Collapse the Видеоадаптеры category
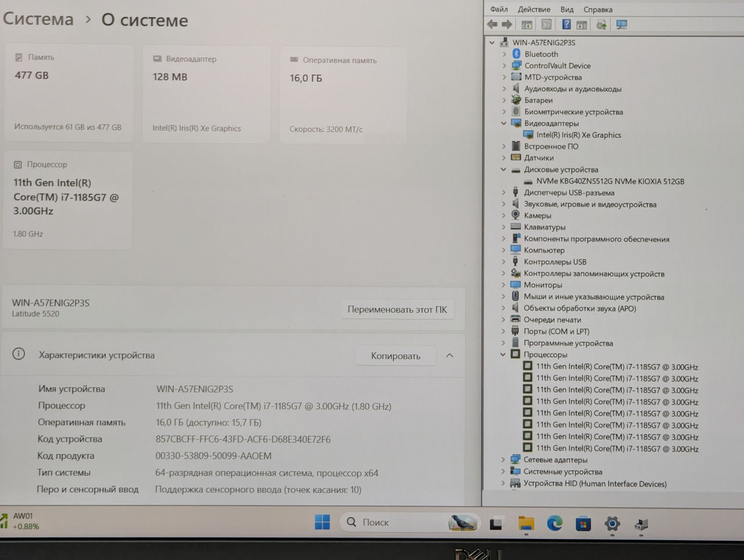 click(x=504, y=123)
